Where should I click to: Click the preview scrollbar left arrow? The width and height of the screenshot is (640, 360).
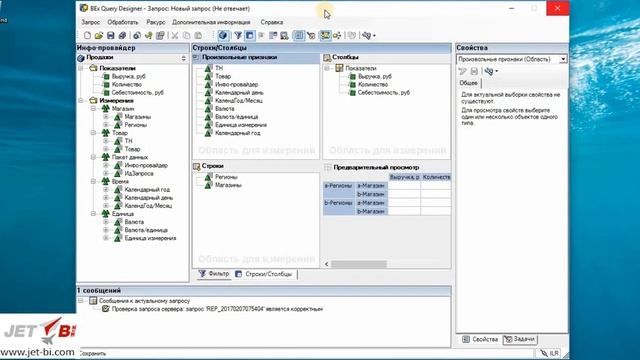point(327,264)
